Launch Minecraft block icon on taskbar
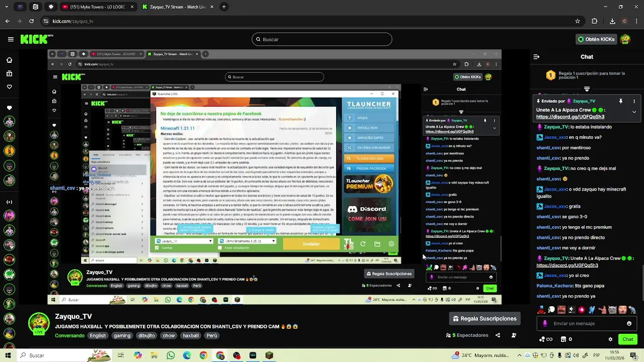The height and width of the screenshot is (362, 644). click(269, 355)
